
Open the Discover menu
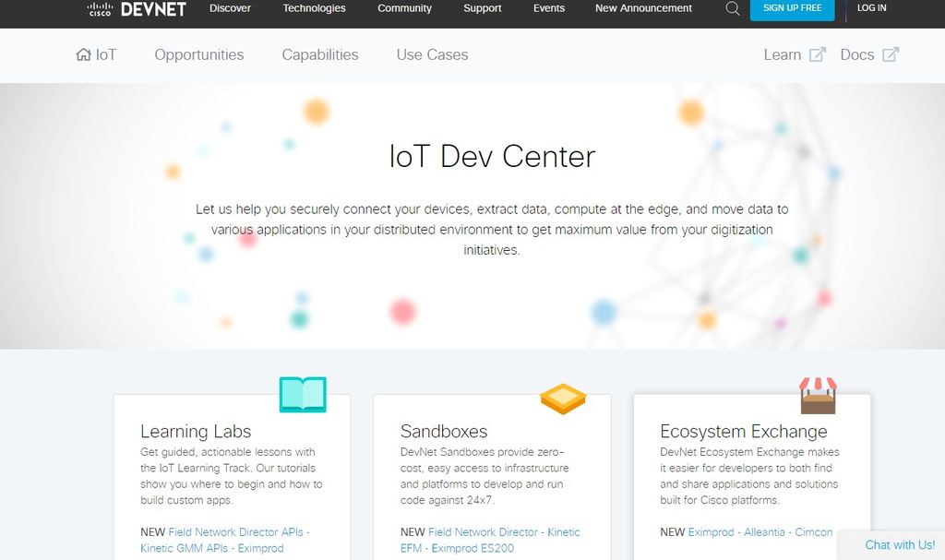coord(230,8)
